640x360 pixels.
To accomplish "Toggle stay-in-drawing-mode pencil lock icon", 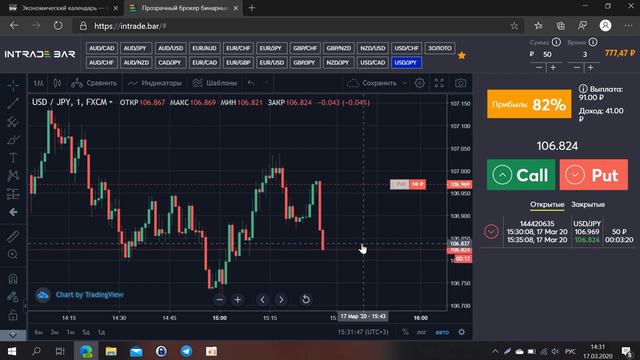I will [x=13, y=297].
